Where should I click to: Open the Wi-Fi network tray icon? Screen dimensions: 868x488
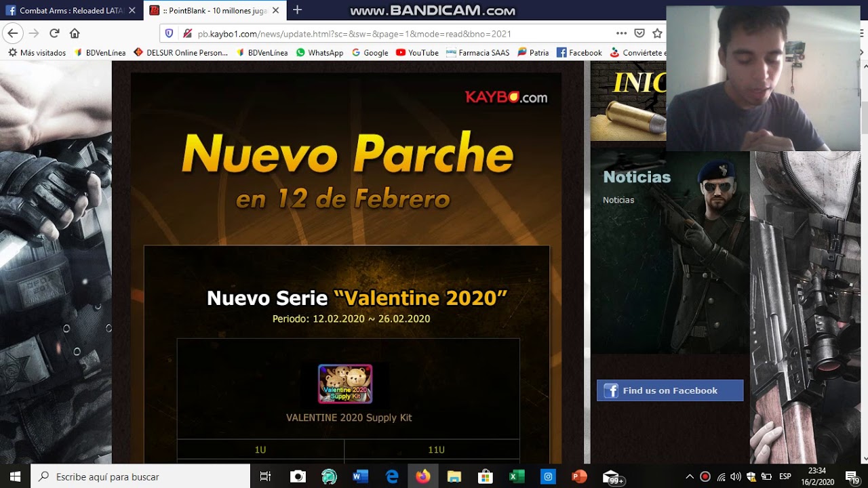[x=721, y=476]
